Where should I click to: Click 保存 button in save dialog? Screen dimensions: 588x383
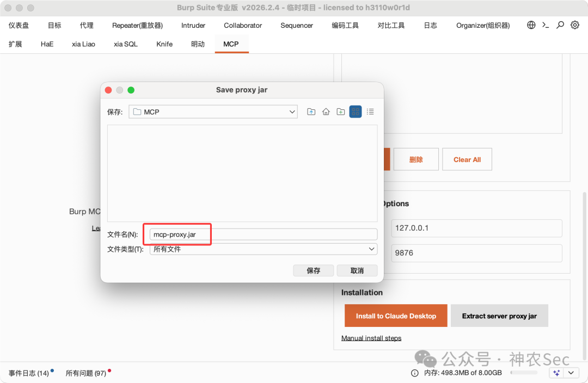pos(313,270)
